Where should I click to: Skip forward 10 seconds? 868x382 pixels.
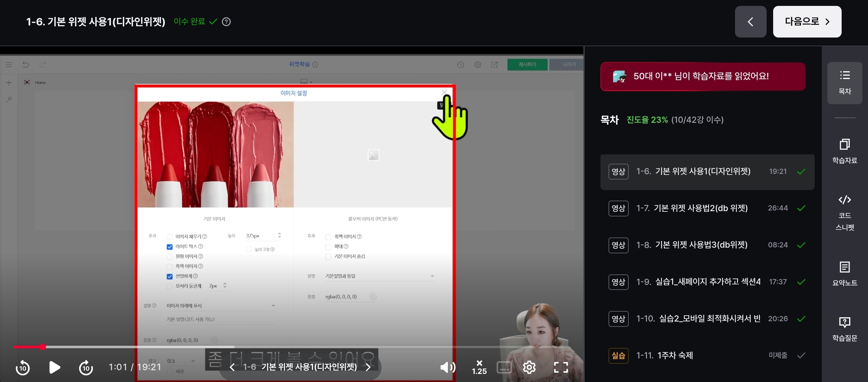[x=86, y=367]
